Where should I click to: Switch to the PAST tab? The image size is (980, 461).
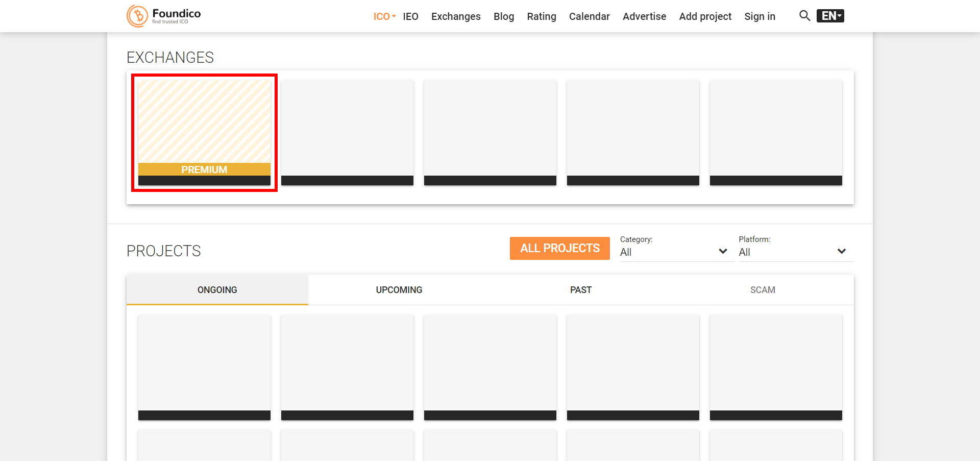(580, 290)
